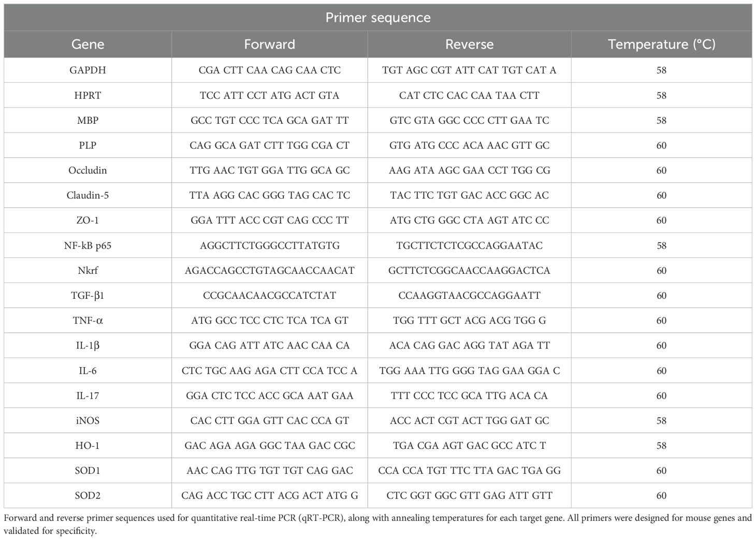Image resolution: width=756 pixels, height=540 pixels.
Task: Click the iNOS temperature value
Action: (661, 420)
